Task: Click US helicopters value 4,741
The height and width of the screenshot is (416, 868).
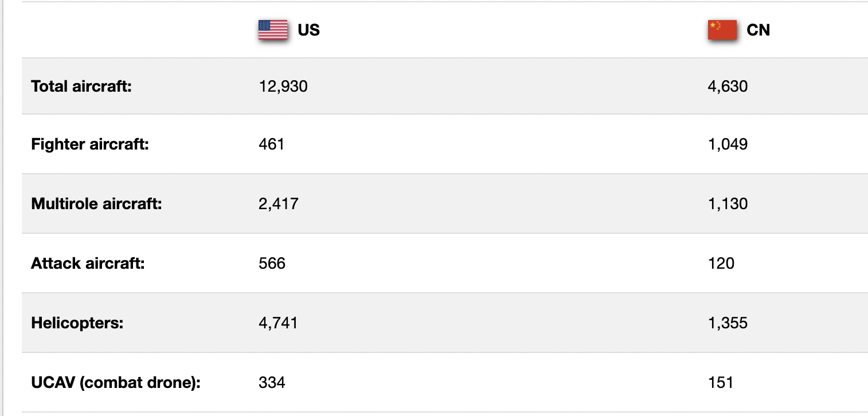Action: click(279, 323)
